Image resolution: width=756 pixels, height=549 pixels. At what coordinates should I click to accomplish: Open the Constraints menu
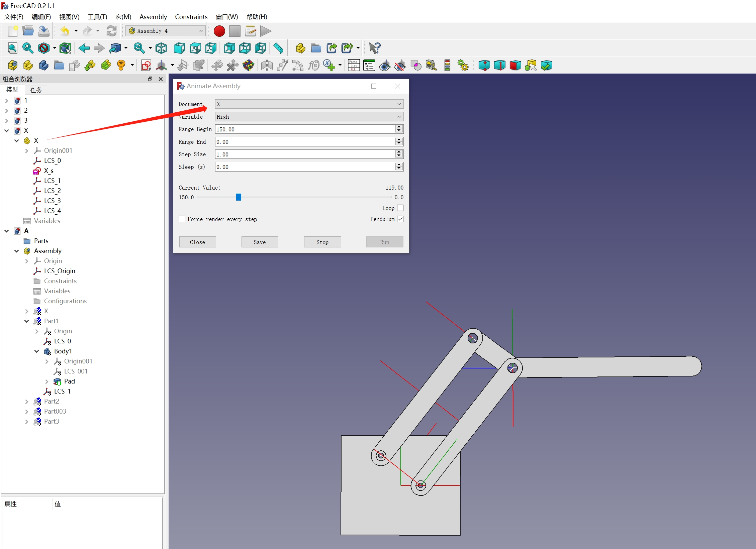click(x=191, y=17)
